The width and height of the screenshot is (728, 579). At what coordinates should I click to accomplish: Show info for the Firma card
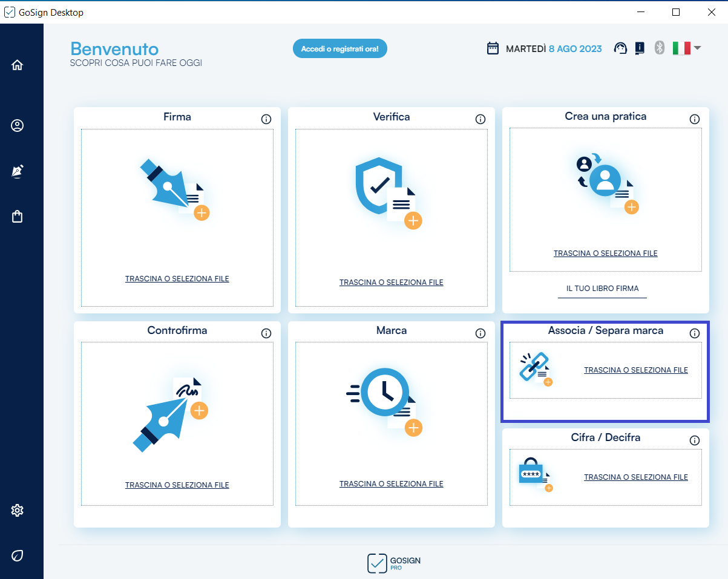click(x=266, y=119)
